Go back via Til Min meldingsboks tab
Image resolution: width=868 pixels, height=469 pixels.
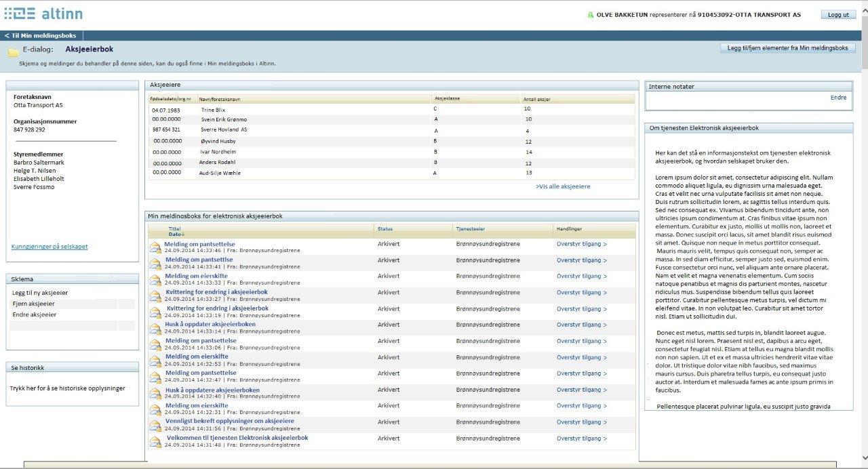point(41,35)
